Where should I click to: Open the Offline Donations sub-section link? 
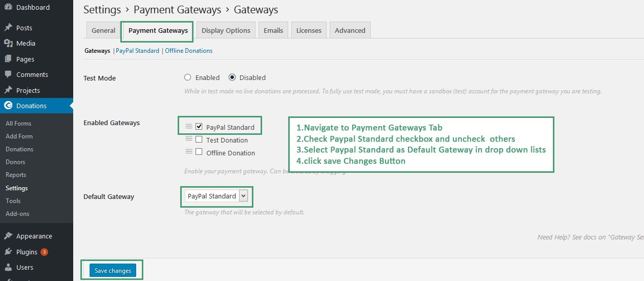pyautogui.click(x=188, y=51)
